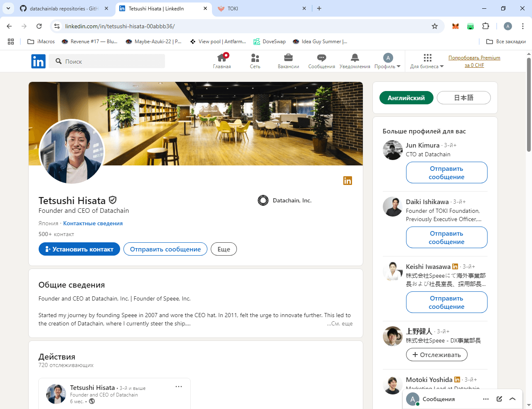The width and height of the screenshot is (532, 409).
Task: Click the address bar URL
Action: point(120,26)
